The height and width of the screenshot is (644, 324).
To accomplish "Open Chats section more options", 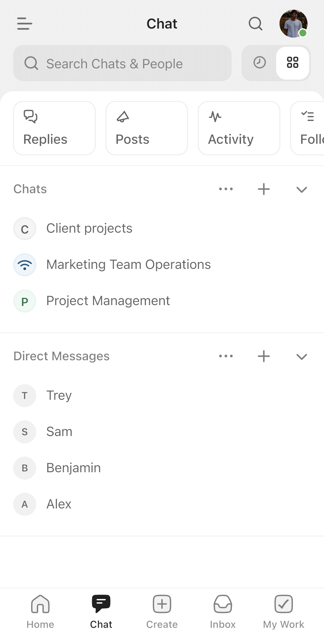I will (x=226, y=189).
